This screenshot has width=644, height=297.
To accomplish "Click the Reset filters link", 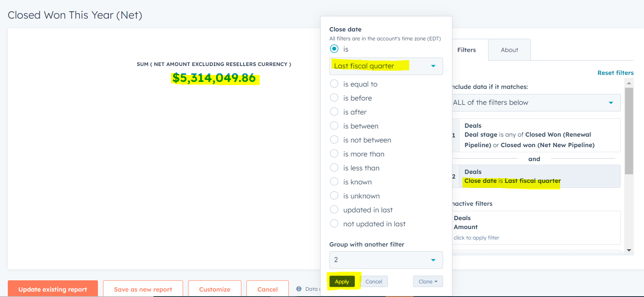I will point(615,73).
